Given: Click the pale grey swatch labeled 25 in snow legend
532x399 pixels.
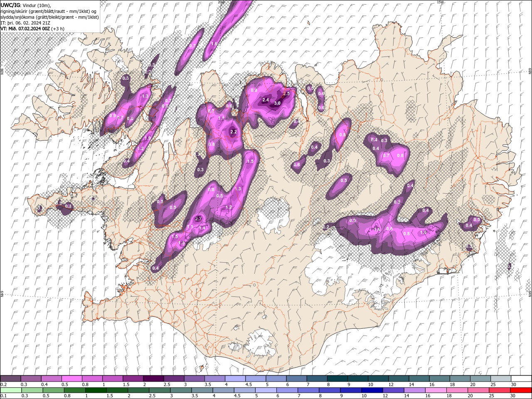Looking at the screenshot, I should (x=500, y=379).
